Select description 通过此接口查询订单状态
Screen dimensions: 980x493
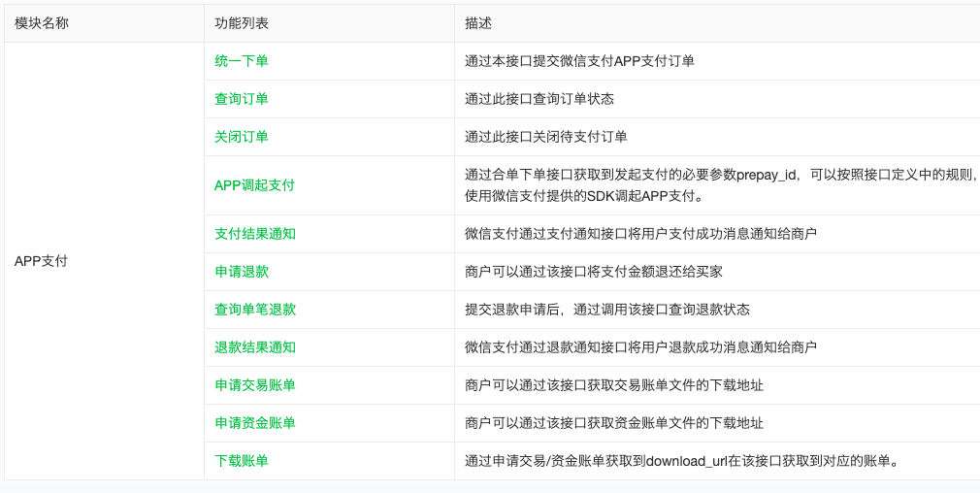(x=539, y=99)
